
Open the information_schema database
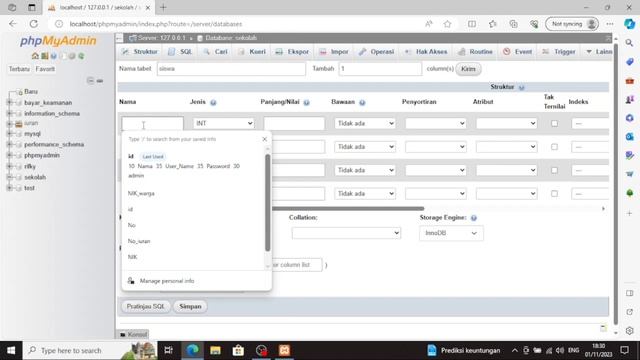(x=52, y=113)
